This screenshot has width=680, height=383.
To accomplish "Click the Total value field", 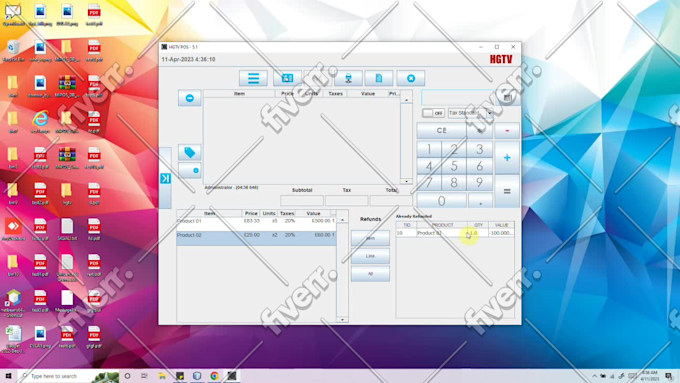I will [x=391, y=200].
